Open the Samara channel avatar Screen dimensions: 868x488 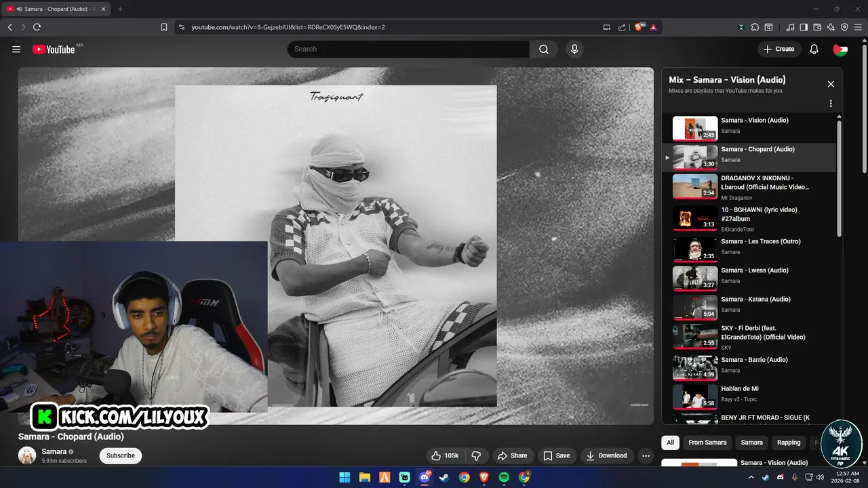[x=27, y=455]
